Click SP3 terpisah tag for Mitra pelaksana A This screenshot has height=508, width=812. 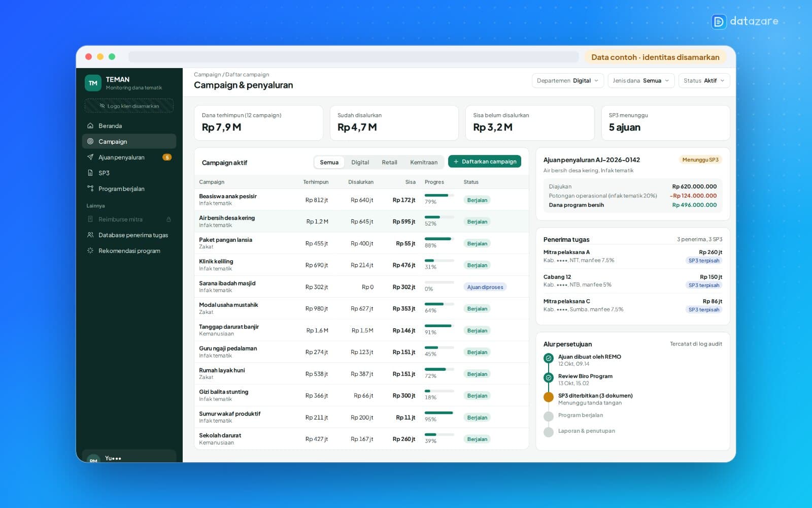coord(704,261)
